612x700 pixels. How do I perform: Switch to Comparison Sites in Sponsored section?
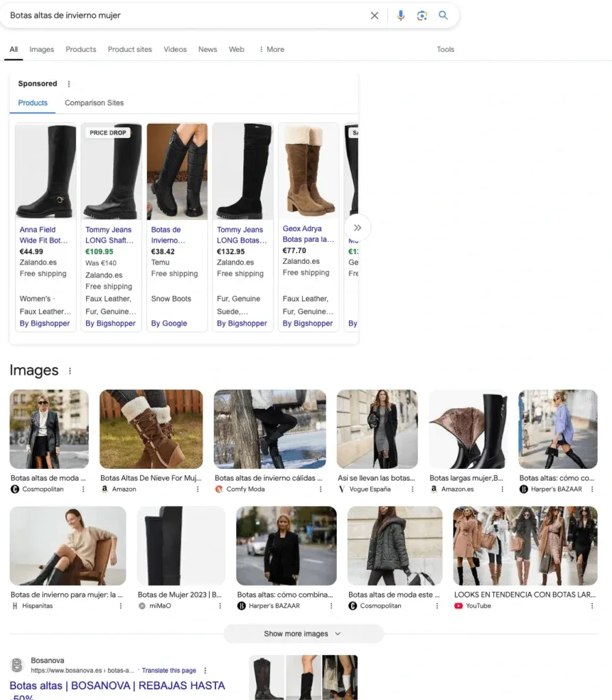(x=94, y=103)
